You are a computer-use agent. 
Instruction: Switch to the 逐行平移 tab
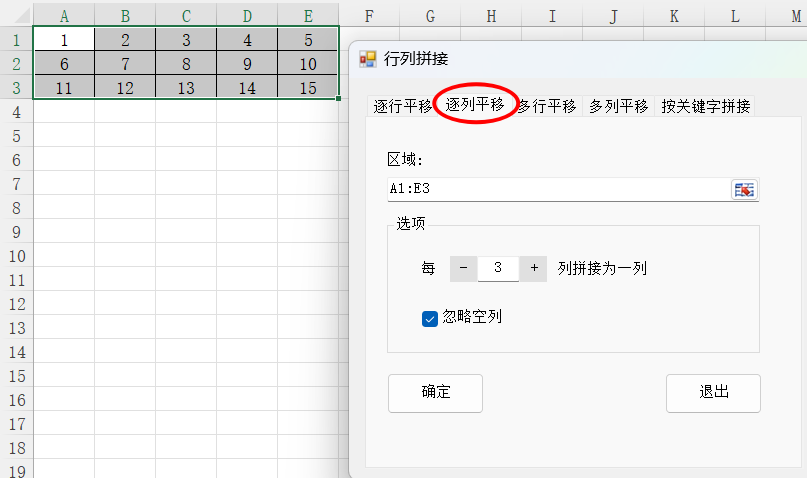coord(402,107)
